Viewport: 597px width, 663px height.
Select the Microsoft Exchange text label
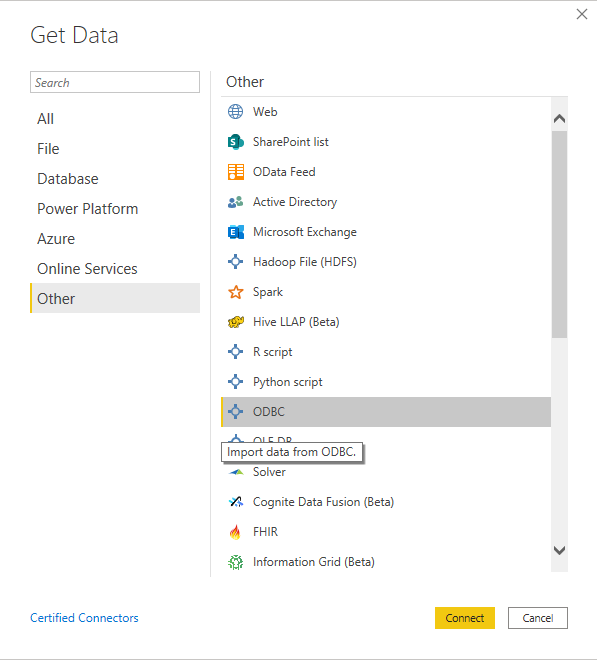305,232
